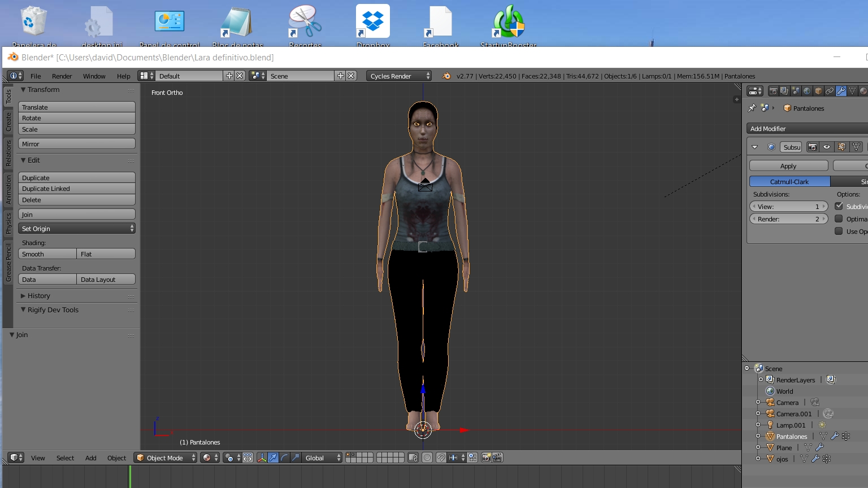The image size is (868, 488).
Task: Open the Set Origin dropdown
Action: pos(77,228)
